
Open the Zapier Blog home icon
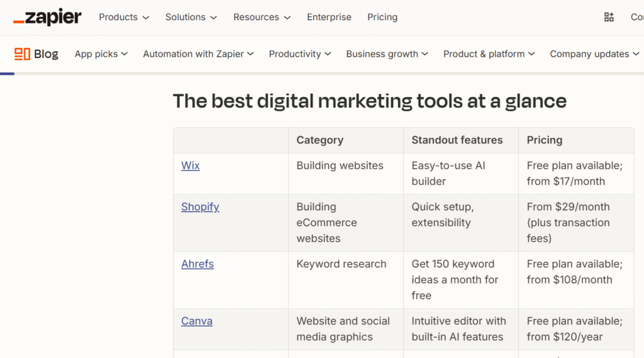[x=36, y=54]
